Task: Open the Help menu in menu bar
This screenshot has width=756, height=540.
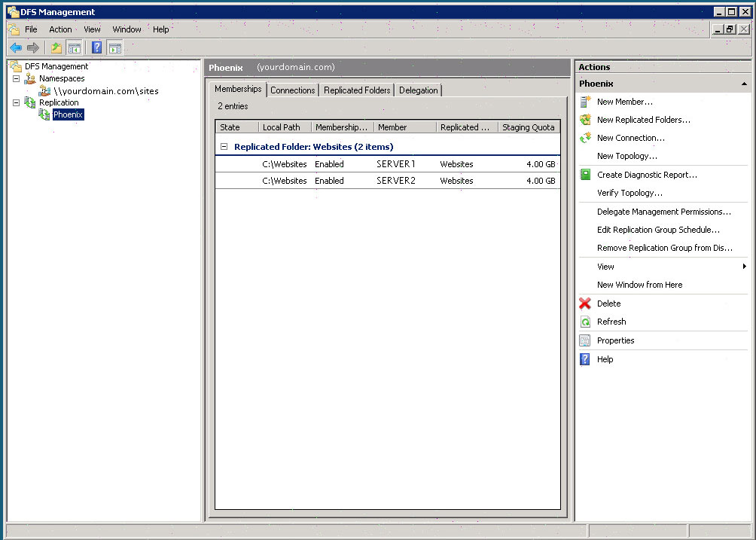Action: pos(161,29)
